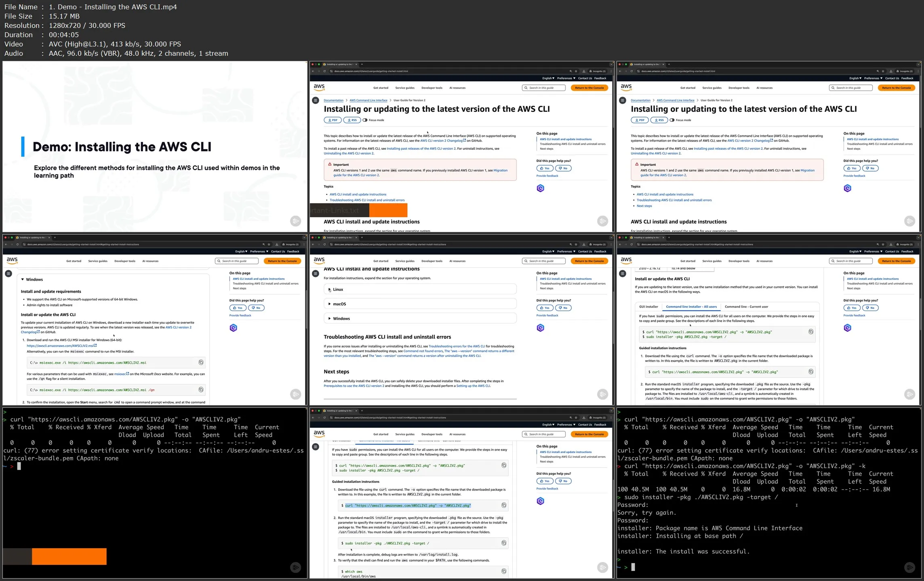This screenshot has height=581, width=924.
Task: Open sidebar menu in thumbnail listing Next steps topic
Action: click(x=623, y=100)
